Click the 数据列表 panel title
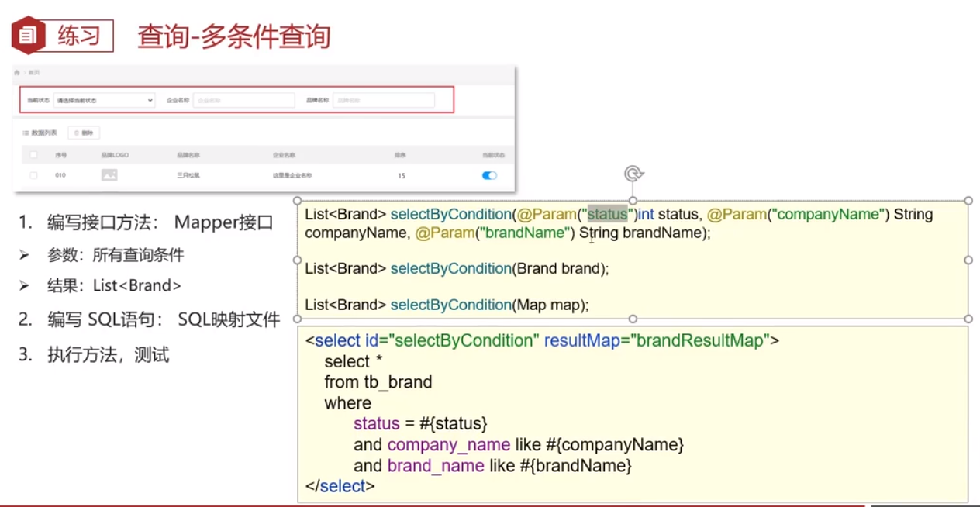The image size is (980, 507). point(44,133)
